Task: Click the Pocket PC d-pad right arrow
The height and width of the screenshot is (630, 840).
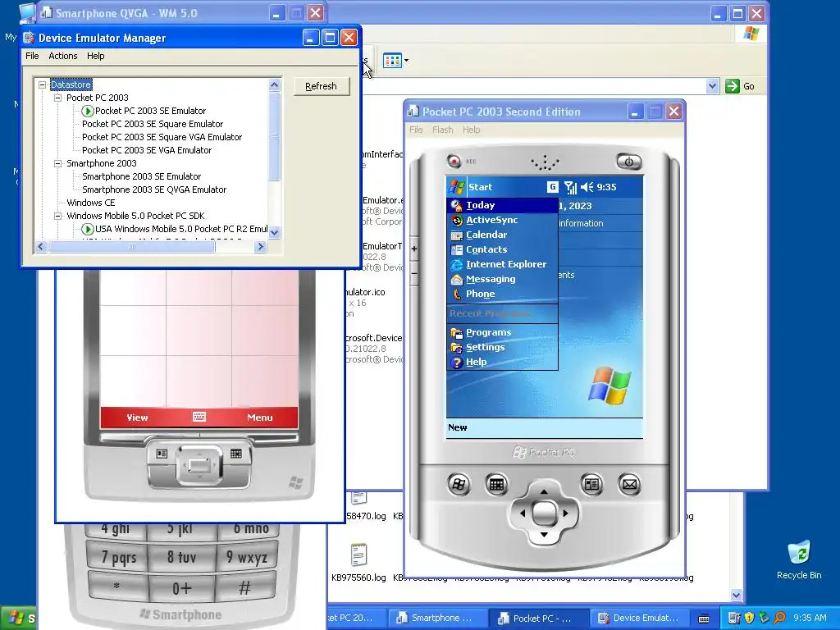Action: [x=565, y=514]
